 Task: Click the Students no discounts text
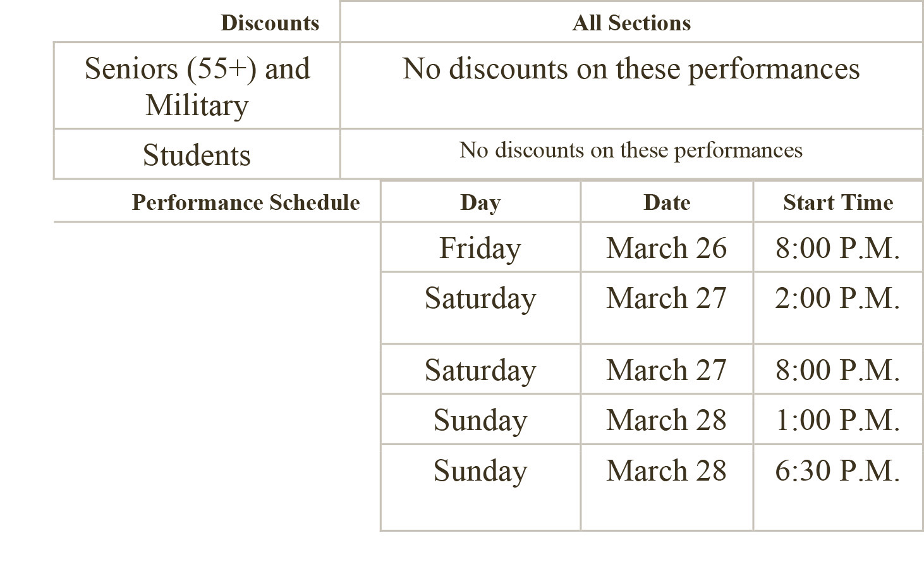(x=631, y=151)
